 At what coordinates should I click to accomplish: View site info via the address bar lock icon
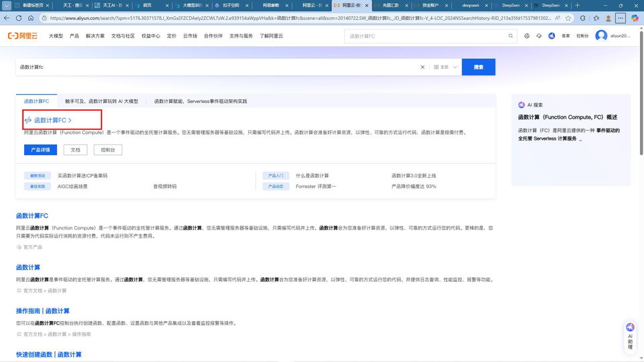pos(44,18)
